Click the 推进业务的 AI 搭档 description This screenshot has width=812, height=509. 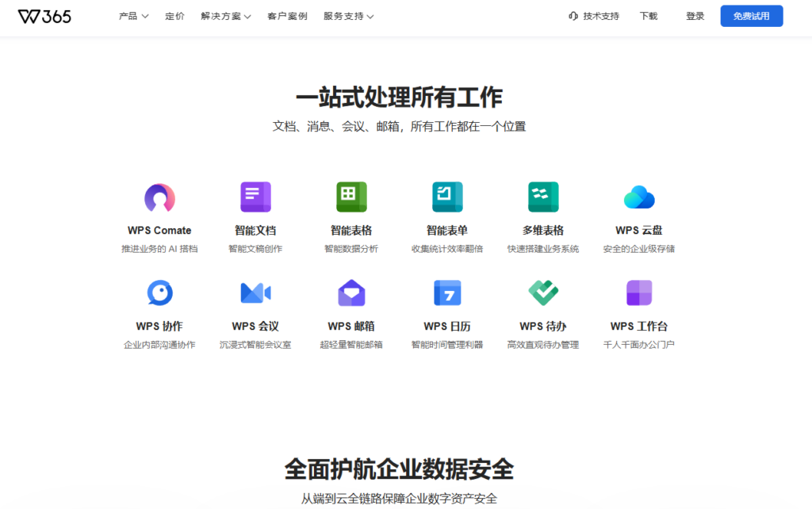click(x=159, y=249)
